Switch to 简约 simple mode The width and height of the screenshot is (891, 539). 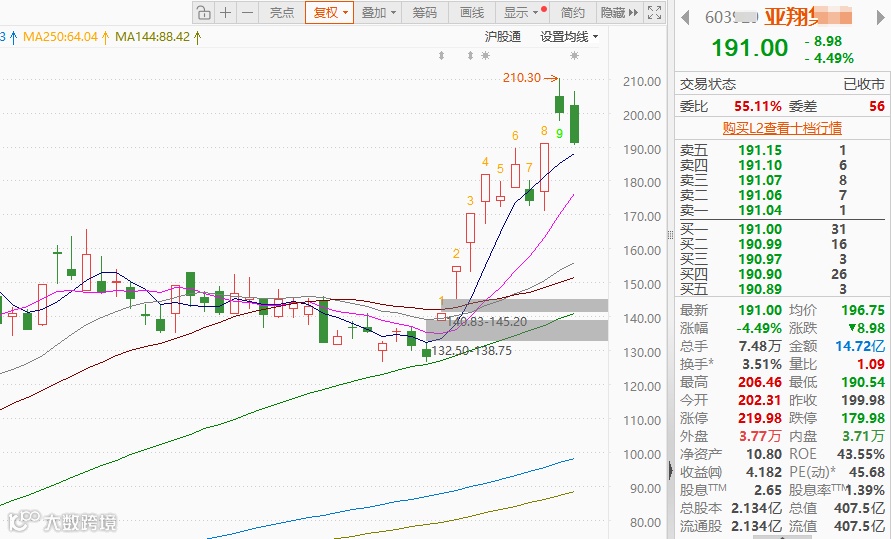[573, 12]
